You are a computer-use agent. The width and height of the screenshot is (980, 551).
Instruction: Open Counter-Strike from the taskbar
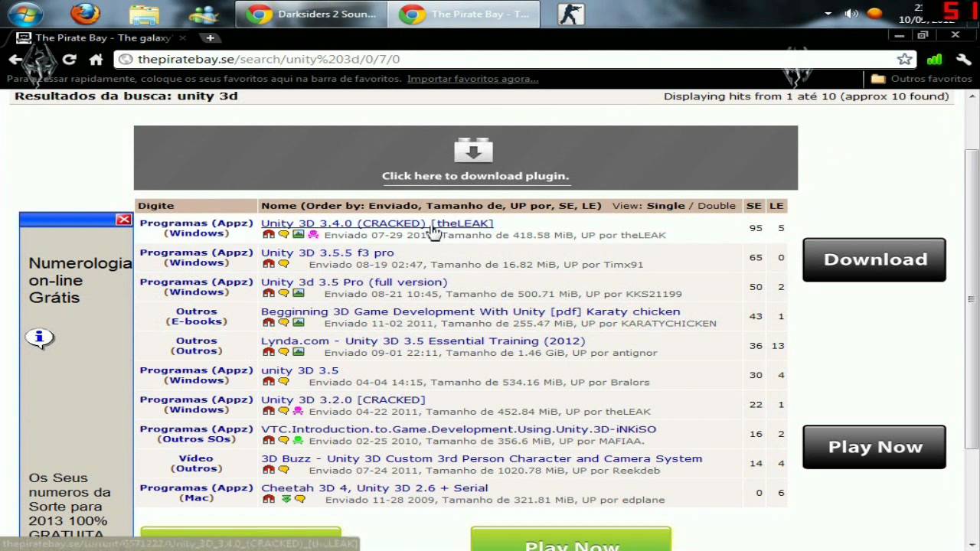pyautogui.click(x=570, y=14)
